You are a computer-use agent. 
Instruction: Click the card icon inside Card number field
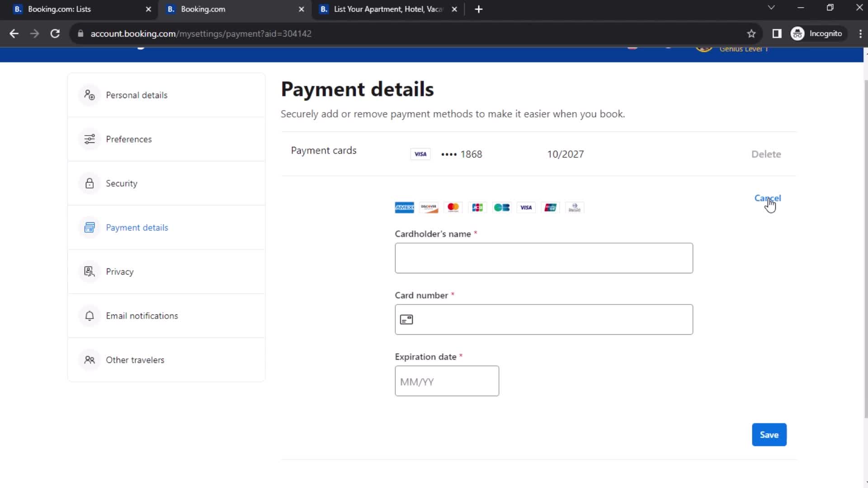406,319
